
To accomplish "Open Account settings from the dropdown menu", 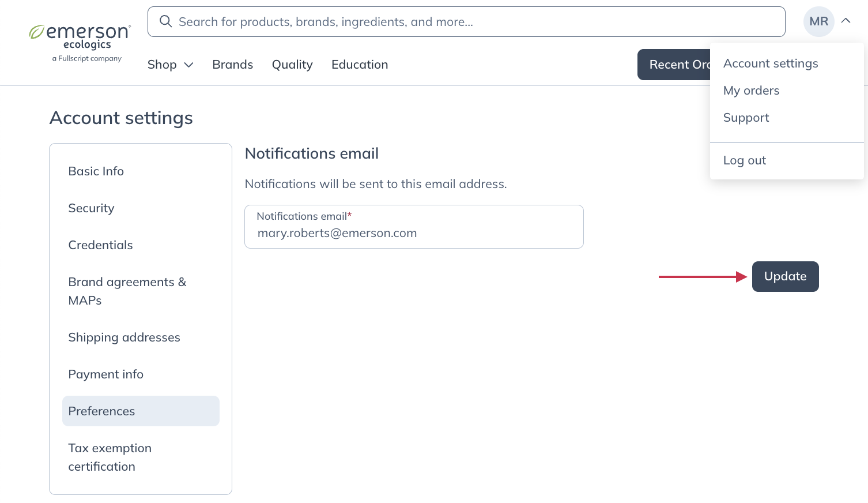I will [x=771, y=63].
